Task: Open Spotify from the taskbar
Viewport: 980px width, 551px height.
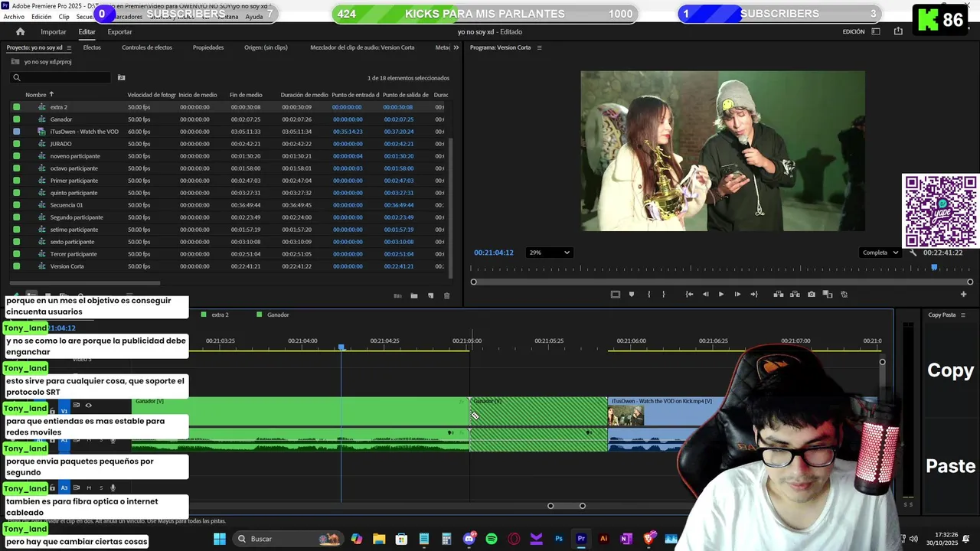Action: tap(492, 539)
